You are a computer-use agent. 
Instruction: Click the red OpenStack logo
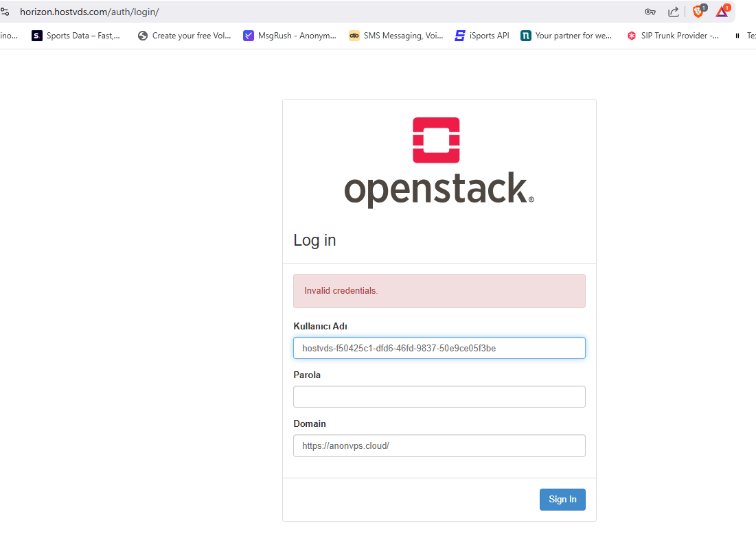(436, 140)
